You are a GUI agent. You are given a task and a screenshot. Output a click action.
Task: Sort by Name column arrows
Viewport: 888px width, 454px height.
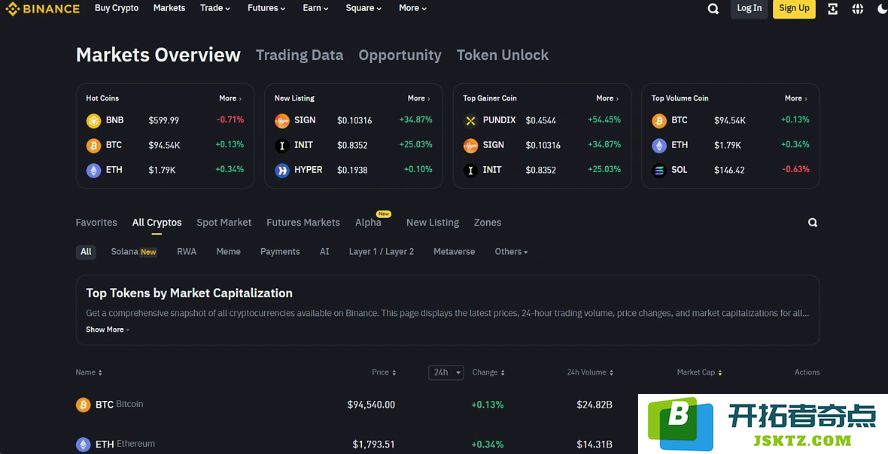[x=100, y=372]
